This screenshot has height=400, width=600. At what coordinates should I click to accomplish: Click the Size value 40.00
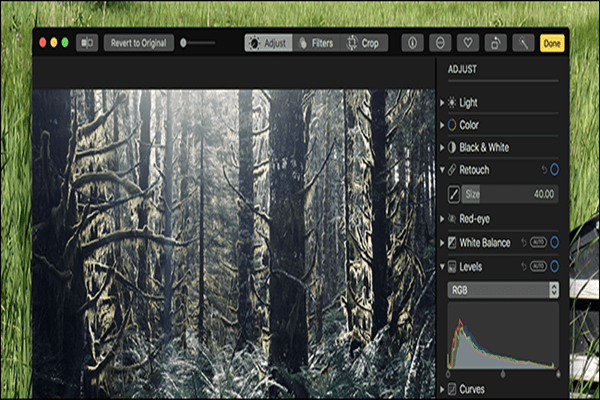point(544,194)
